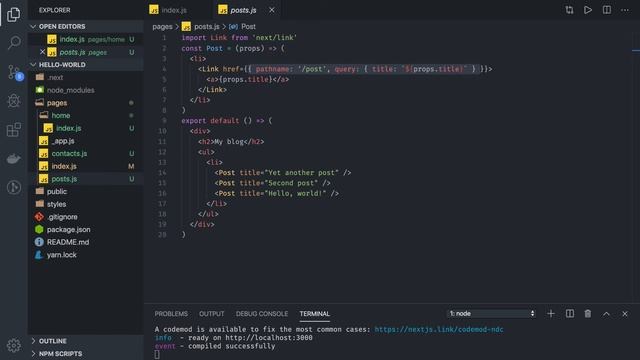Open the editor More Actions menu
The width and height of the screenshot is (640, 360).
[625, 10]
